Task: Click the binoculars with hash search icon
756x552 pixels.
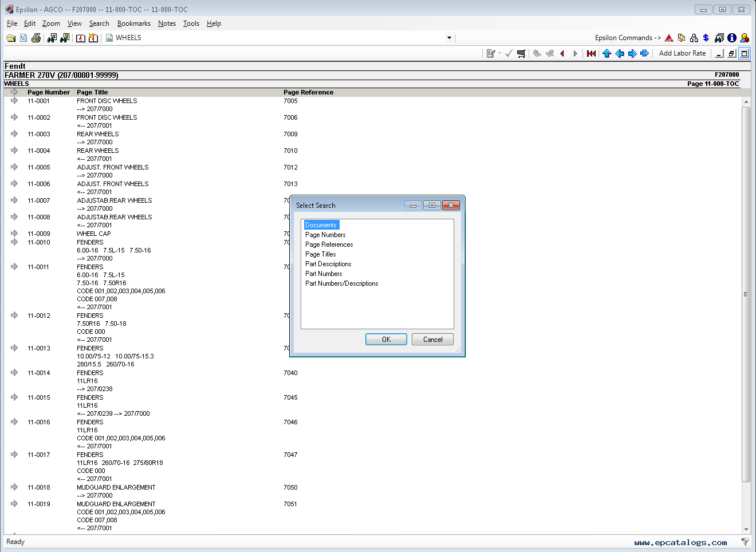Action: tap(52, 38)
